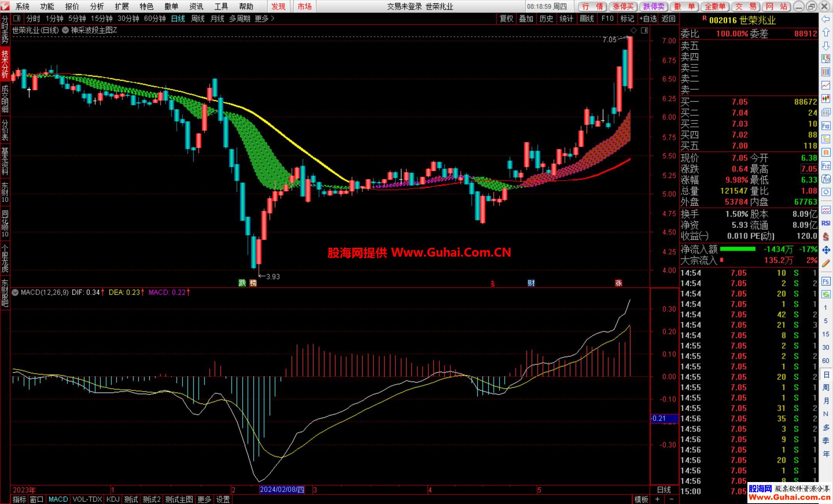Screen dimensions: 833x504
Task: Open the 分析 menu
Action: click(x=97, y=6)
